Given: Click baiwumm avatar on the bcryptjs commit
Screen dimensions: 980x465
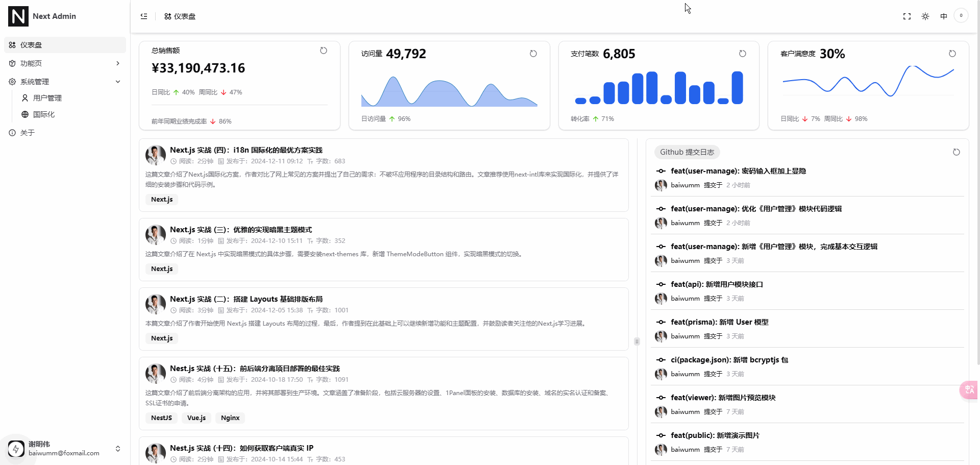Looking at the screenshot, I should point(661,374).
